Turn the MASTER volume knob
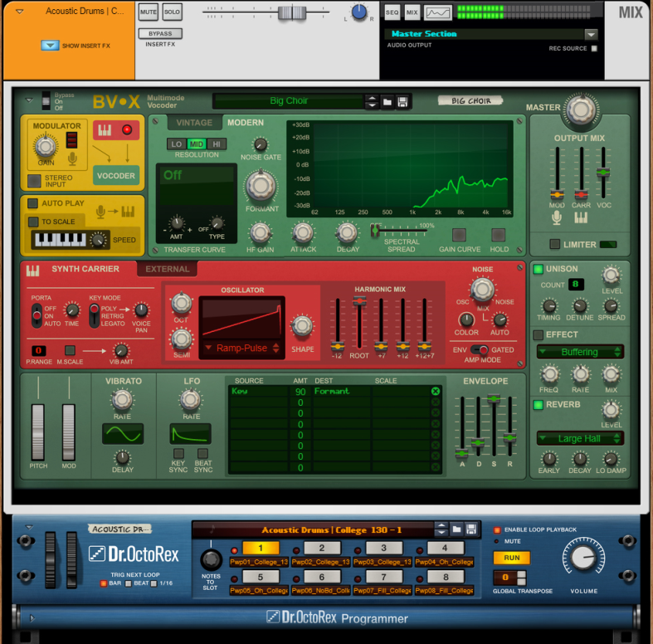 pyautogui.click(x=581, y=110)
